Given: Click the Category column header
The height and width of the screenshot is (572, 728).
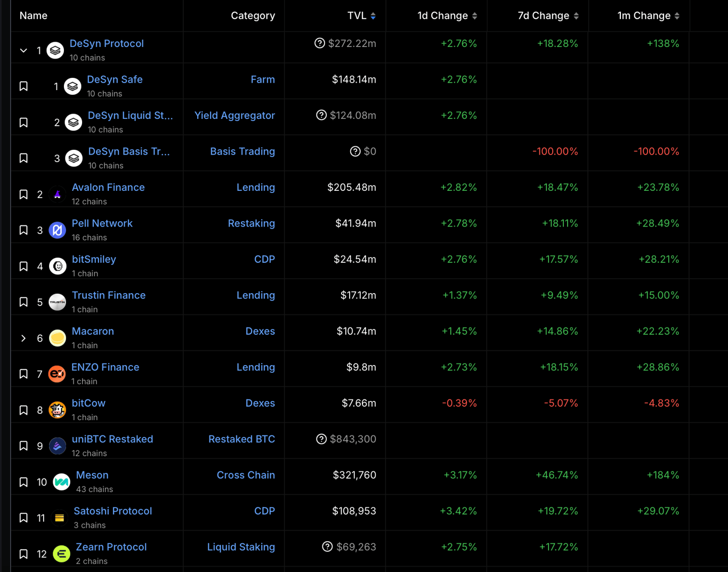Looking at the screenshot, I should coord(253,16).
